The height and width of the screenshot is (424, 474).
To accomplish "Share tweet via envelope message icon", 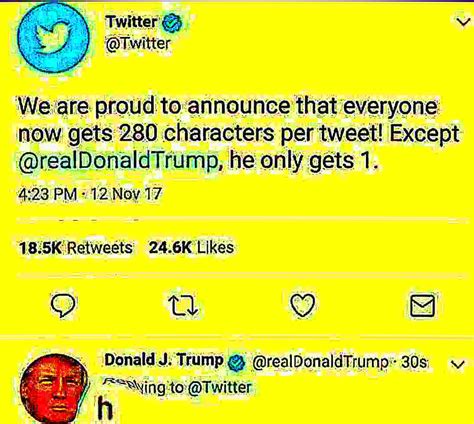I will tap(422, 305).
